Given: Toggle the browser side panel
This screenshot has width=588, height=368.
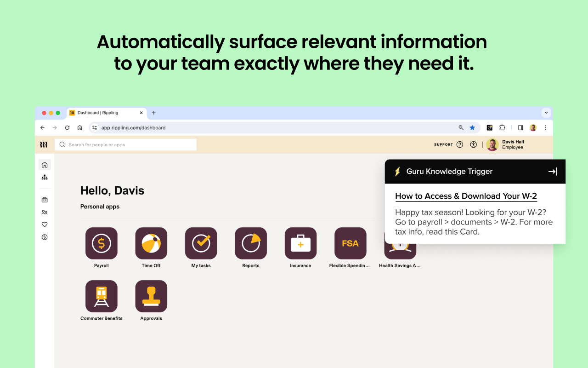Looking at the screenshot, I should click(x=520, y=127).
